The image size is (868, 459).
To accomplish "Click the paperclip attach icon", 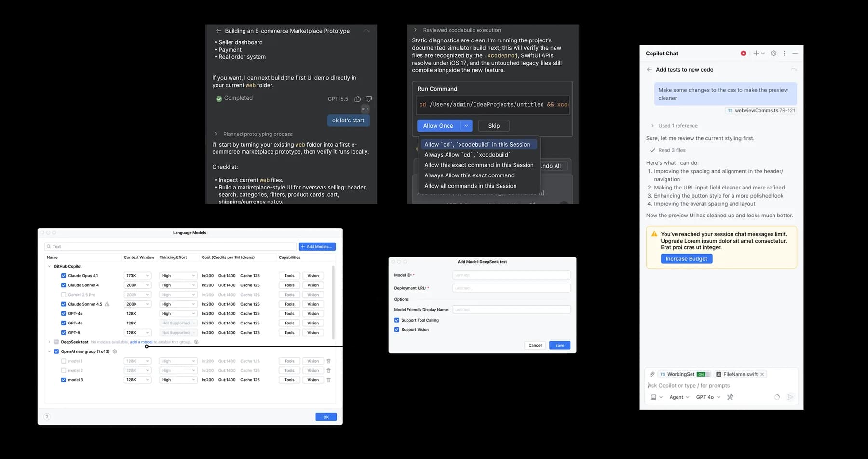I will (652, 374).
